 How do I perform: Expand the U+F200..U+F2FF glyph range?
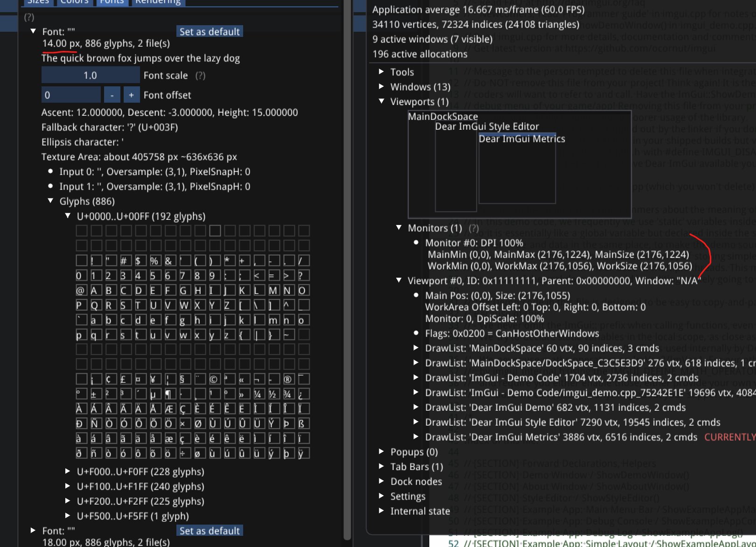point(68,501)
